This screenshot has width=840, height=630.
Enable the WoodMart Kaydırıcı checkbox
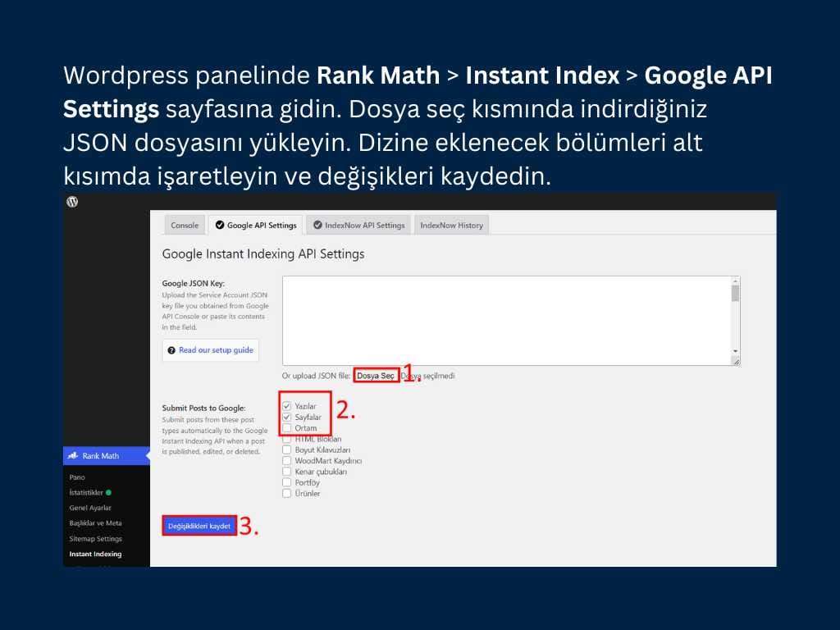coord(286,461)
